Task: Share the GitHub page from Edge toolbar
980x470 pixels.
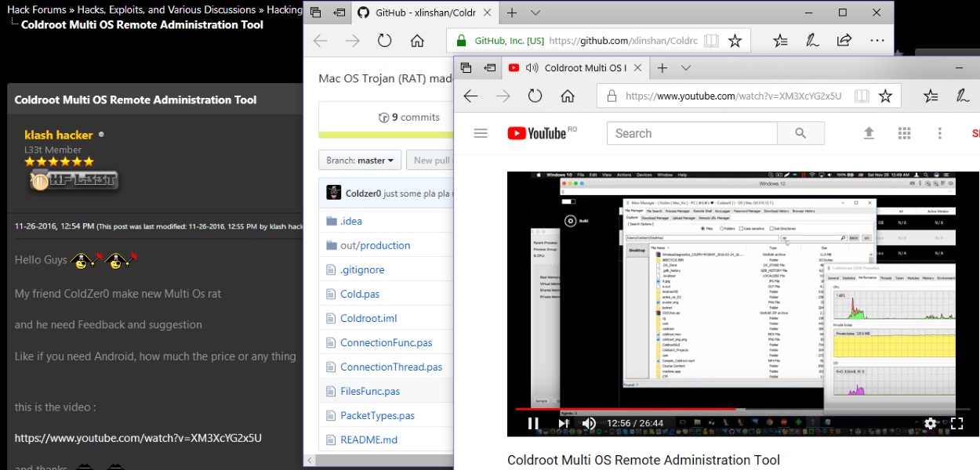Action: coord(844,41)
